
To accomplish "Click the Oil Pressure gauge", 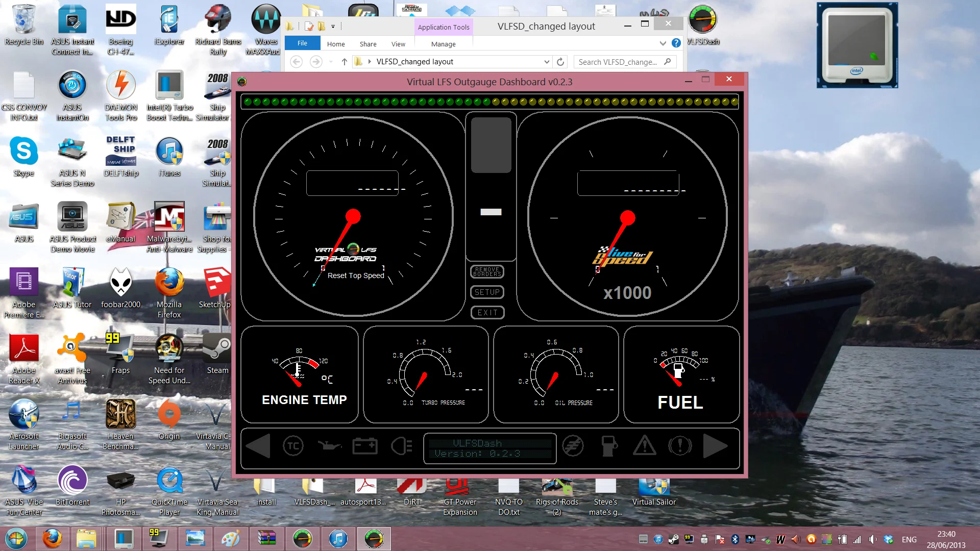I will coord(556,374).
